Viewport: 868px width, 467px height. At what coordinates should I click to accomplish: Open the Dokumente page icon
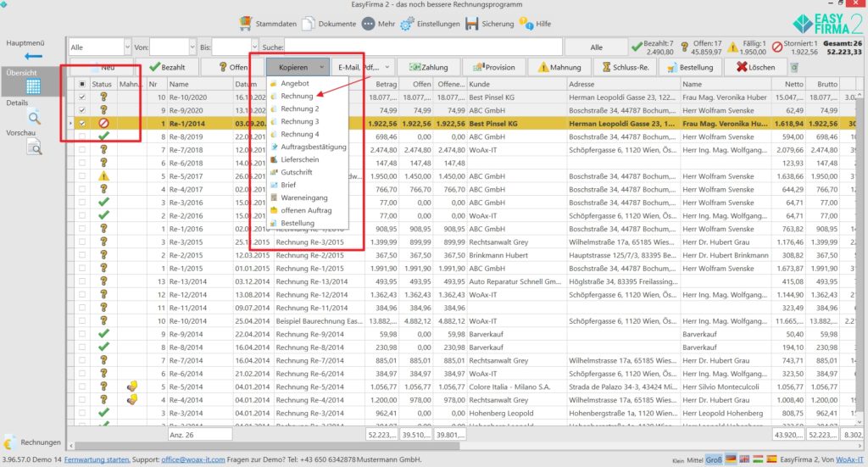point(309,23)
